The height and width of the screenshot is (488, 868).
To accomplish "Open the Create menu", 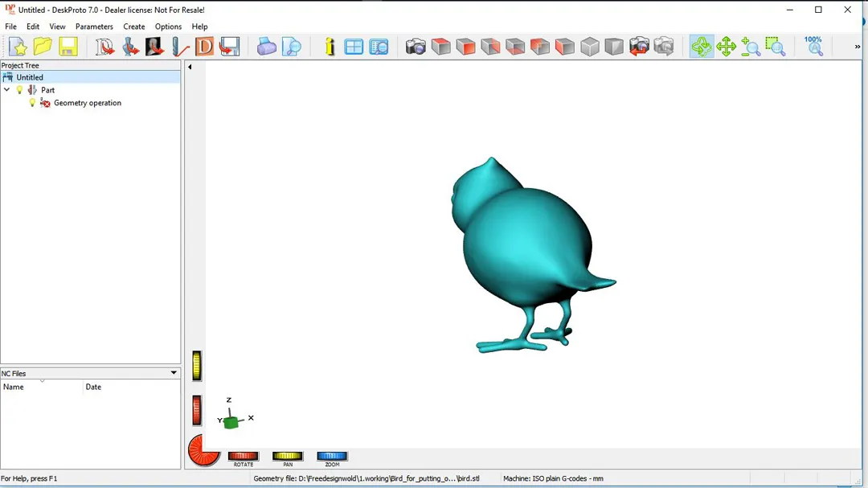I will point(133,27).
